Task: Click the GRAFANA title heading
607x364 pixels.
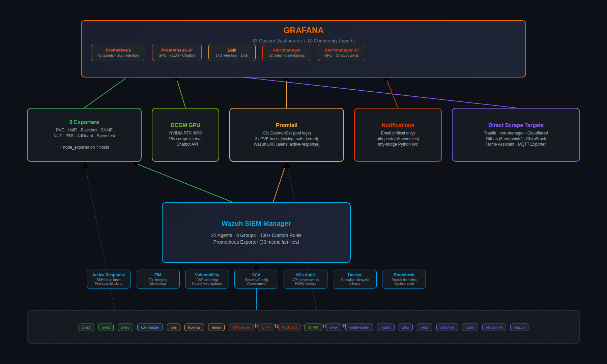Action: 303,30
